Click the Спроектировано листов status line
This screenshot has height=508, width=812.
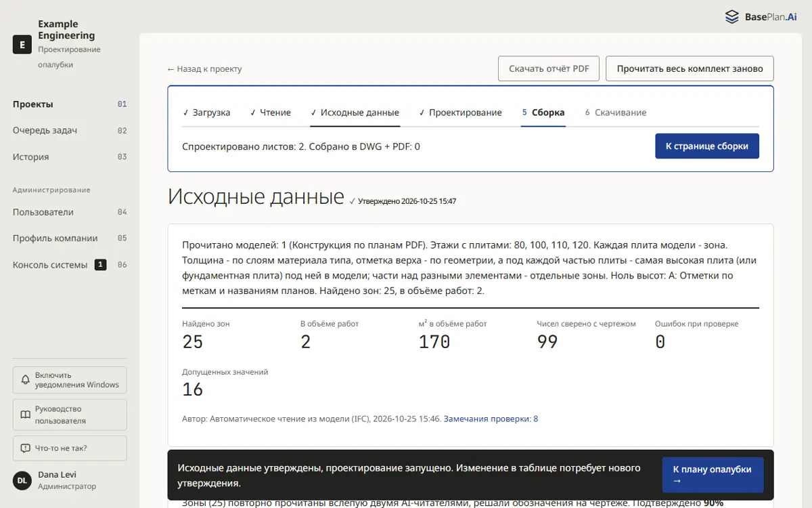pos(301,146)
